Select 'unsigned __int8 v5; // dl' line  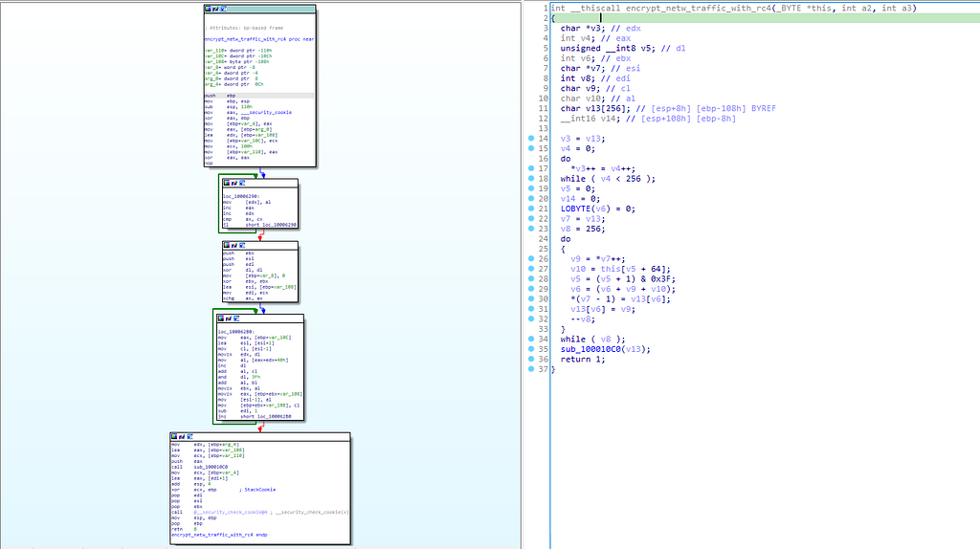point(623,48)
